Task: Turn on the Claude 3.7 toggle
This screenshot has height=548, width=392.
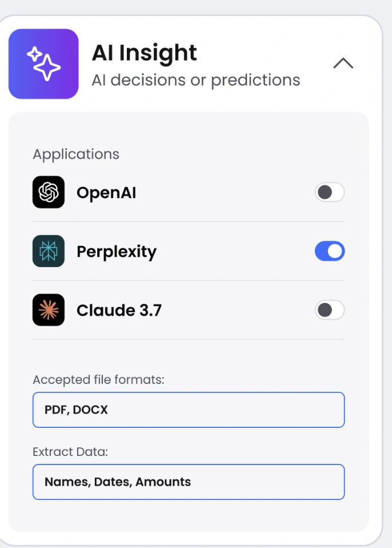Action: coord(330,310)
